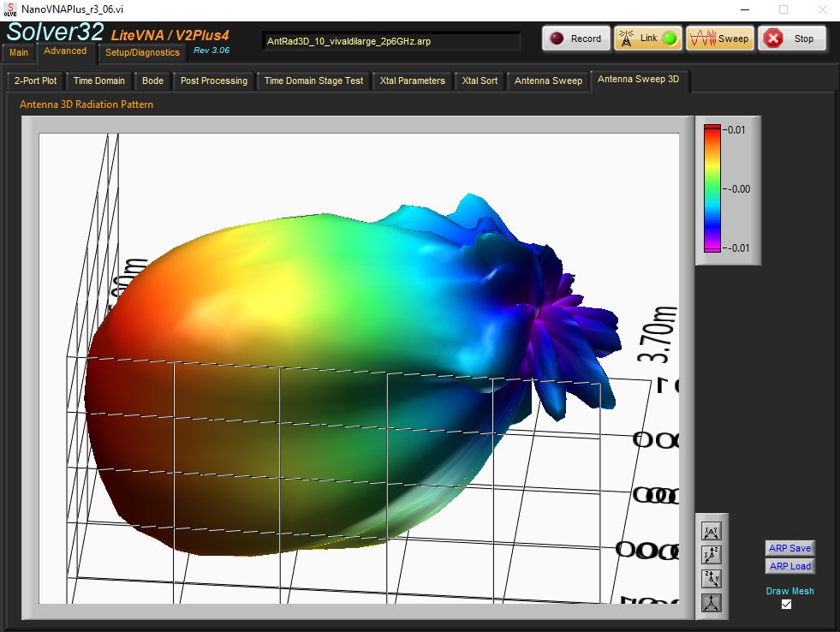
Task: Switch to the 2-Port Plot tab
Action: (x=35, y=80)
